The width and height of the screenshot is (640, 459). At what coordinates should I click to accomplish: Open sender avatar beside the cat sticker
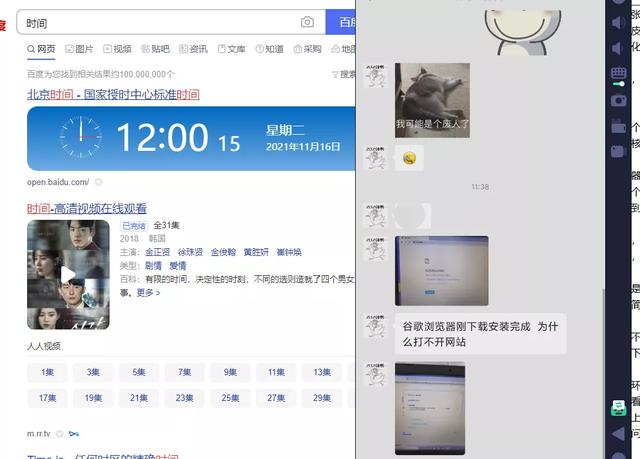click(376, 76)
